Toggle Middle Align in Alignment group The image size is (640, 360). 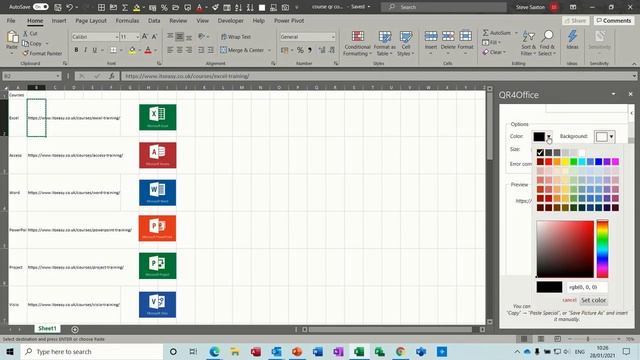180,37
